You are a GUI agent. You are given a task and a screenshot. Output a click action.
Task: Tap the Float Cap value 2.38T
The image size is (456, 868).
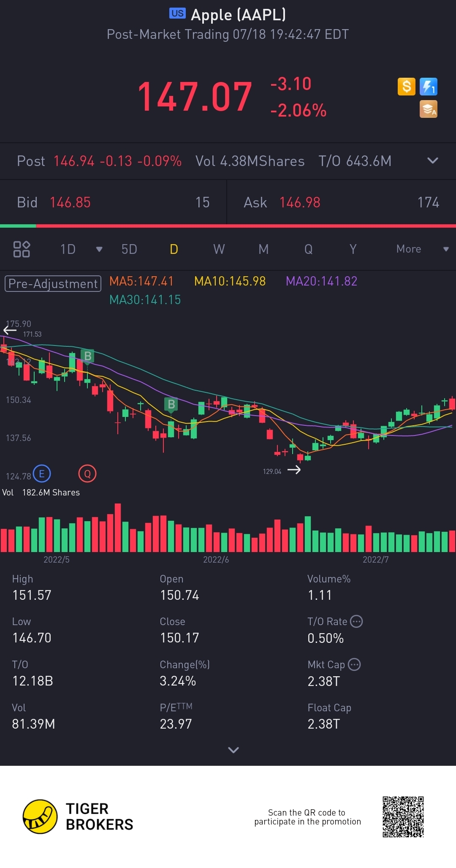pyautogui.click(x=323, y=724)
